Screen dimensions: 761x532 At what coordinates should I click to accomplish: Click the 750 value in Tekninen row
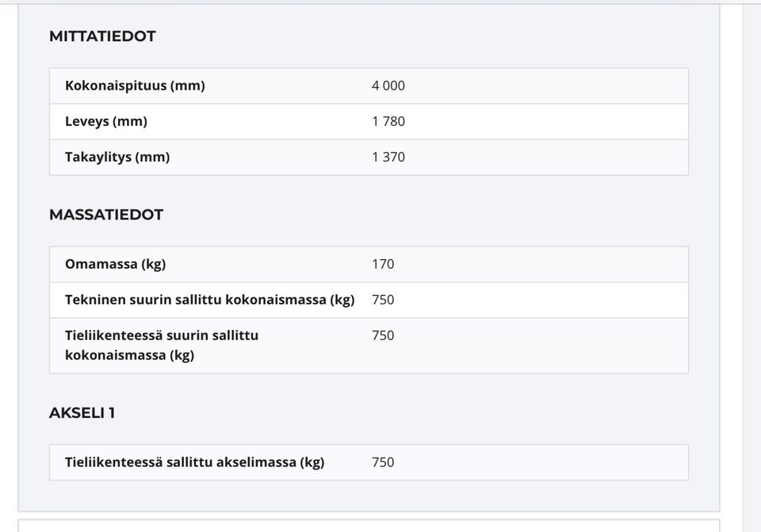click(383, 300)
